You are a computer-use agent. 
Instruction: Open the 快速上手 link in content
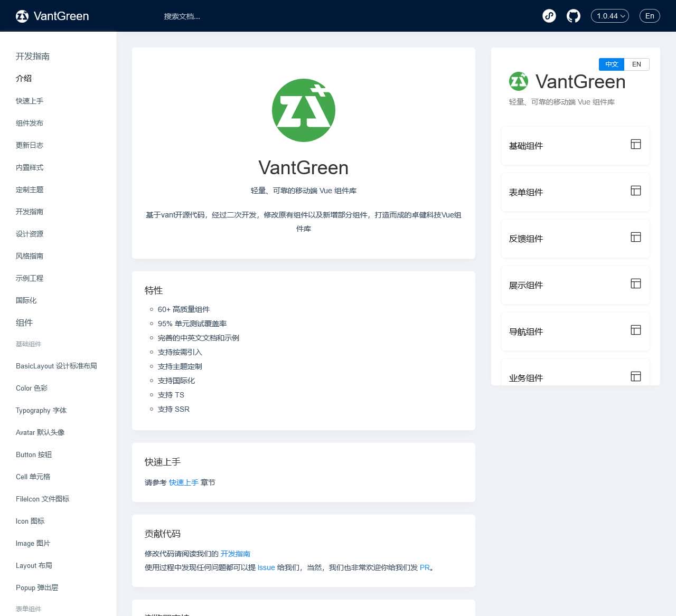pos(184,482)
